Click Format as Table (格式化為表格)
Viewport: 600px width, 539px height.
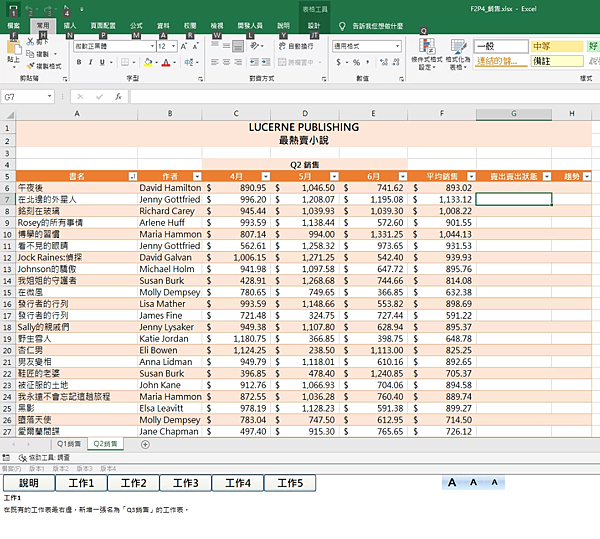click(x=458, y=60)
